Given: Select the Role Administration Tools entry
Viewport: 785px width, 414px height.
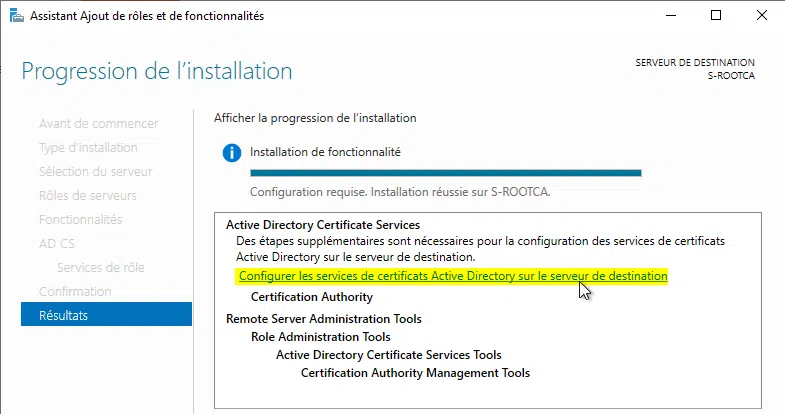Looking at the screenshot, I should click(x=321, y=337).
